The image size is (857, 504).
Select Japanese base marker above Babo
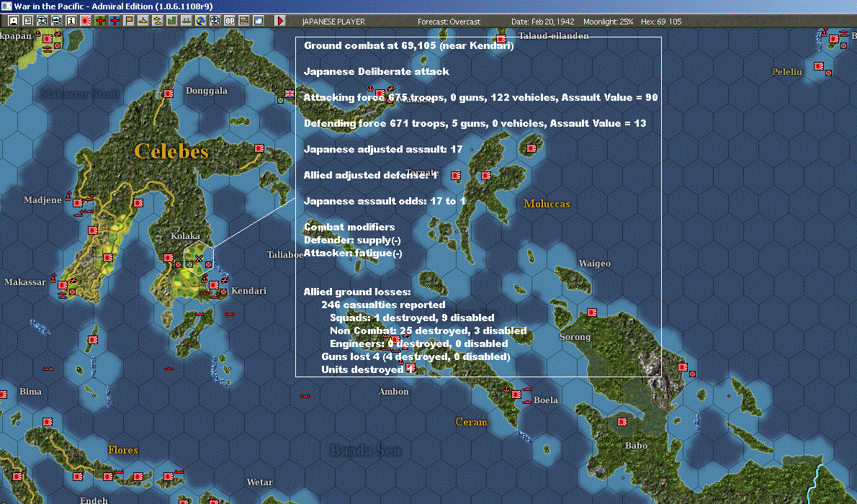pos(622,421)
